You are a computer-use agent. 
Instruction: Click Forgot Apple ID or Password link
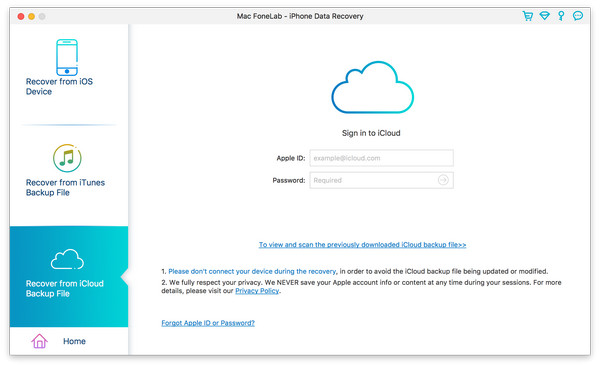(208, 323)
